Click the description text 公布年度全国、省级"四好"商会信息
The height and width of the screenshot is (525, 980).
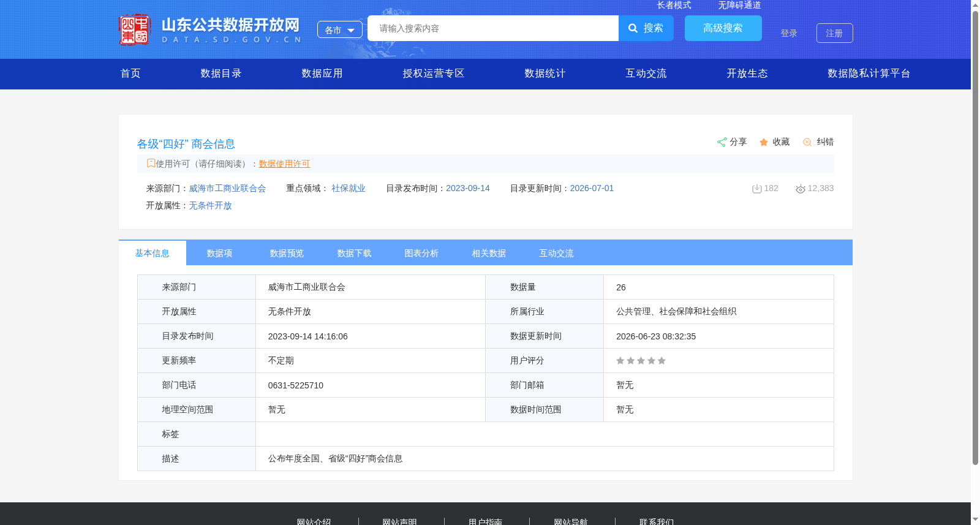[335, 459]
